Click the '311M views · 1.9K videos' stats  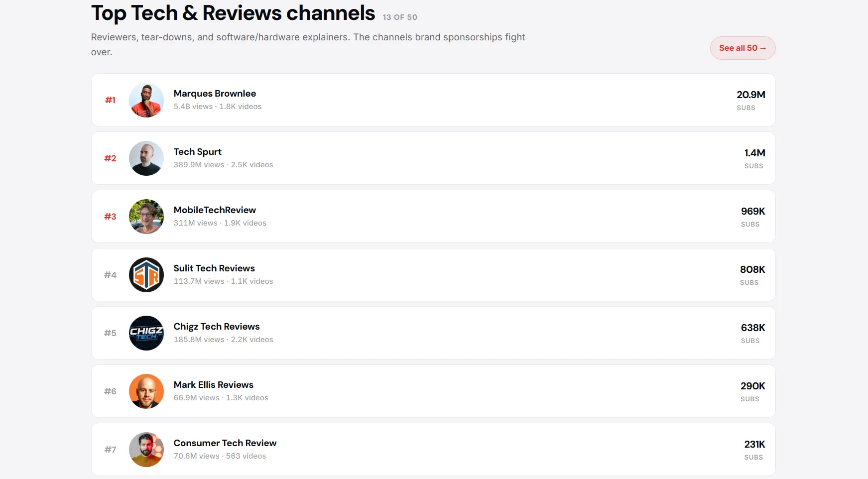(220, 223)
